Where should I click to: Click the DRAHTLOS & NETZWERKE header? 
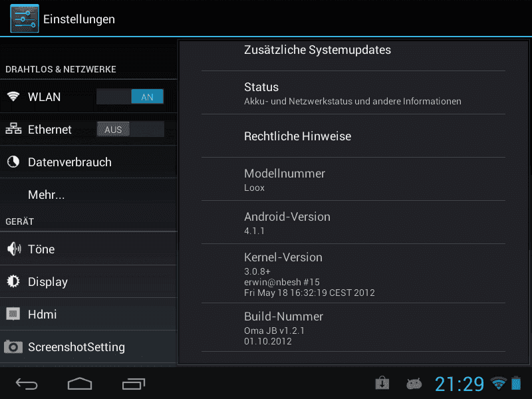click(x=61, y=69)
